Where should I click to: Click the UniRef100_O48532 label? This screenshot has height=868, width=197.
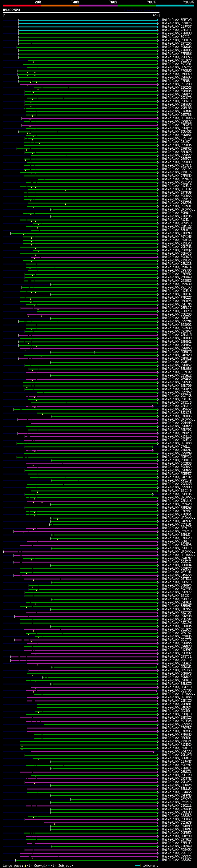(x=177, y=521)
